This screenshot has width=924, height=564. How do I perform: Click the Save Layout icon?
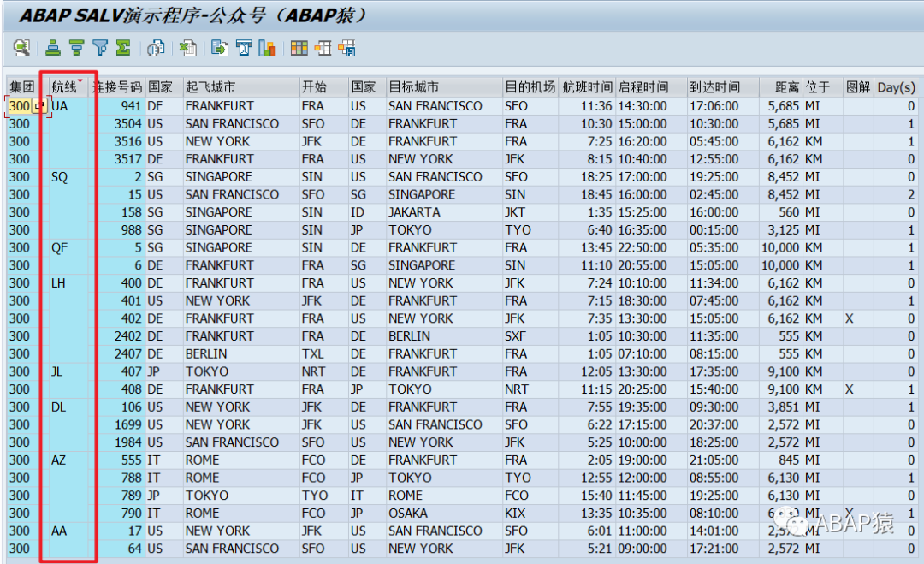[346, 48]
